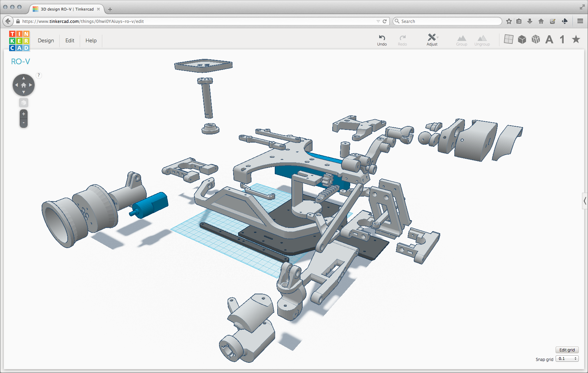Open the number shapes icon labeled 1

coord(562,39)
